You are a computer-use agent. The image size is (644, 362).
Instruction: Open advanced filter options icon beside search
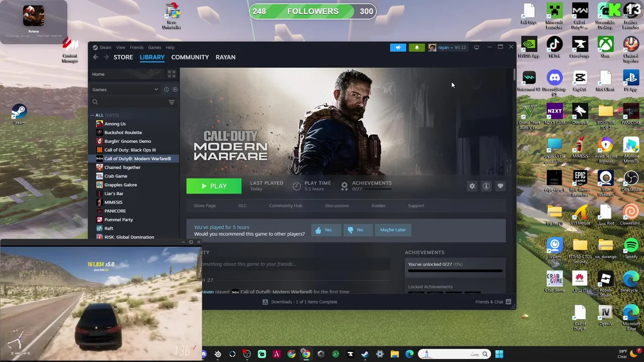tap(172, 102)
